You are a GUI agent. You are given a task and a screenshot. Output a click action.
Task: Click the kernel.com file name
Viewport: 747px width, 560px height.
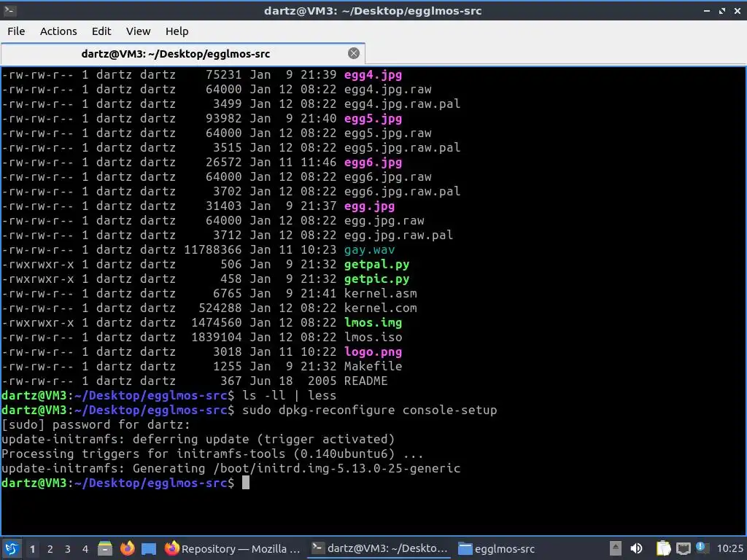click(x=380, y=308)
